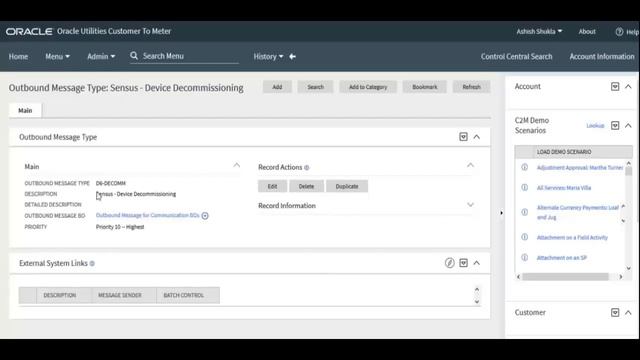The image size is (640, 360).
Task: Click the Oracle logo
Action: (x=29, y=31)
